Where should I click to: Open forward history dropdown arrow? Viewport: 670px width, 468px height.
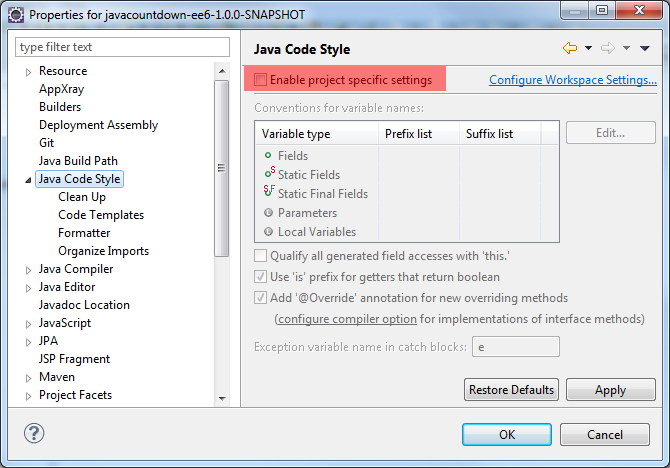tap(626, 48)
